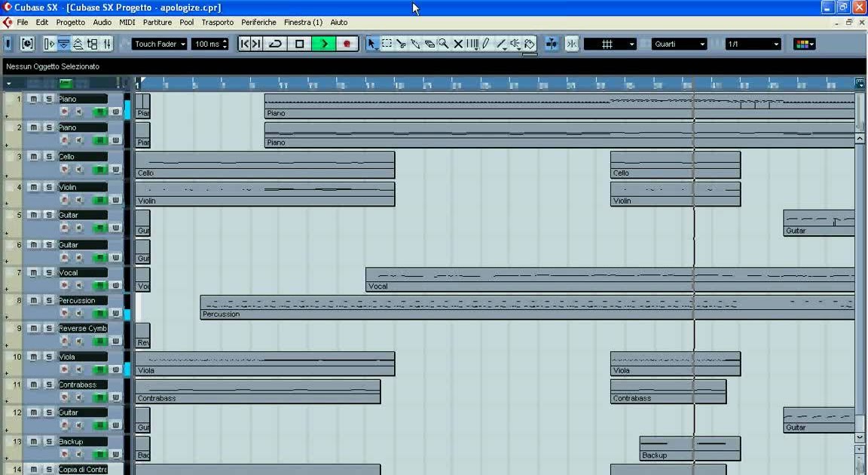The image size is (868, 475).
Task: Click the ruler to move the cursor
Action: [x=496, y=84]
